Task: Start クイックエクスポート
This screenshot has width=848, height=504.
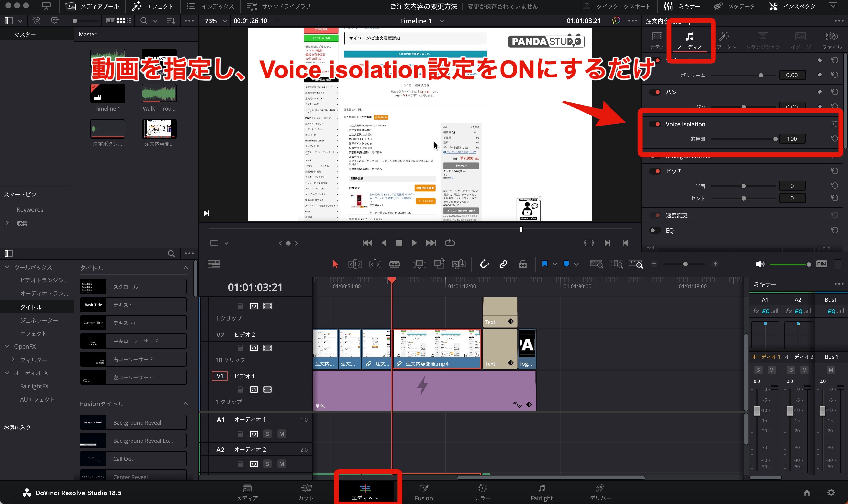Action: [x=617, y=6]
